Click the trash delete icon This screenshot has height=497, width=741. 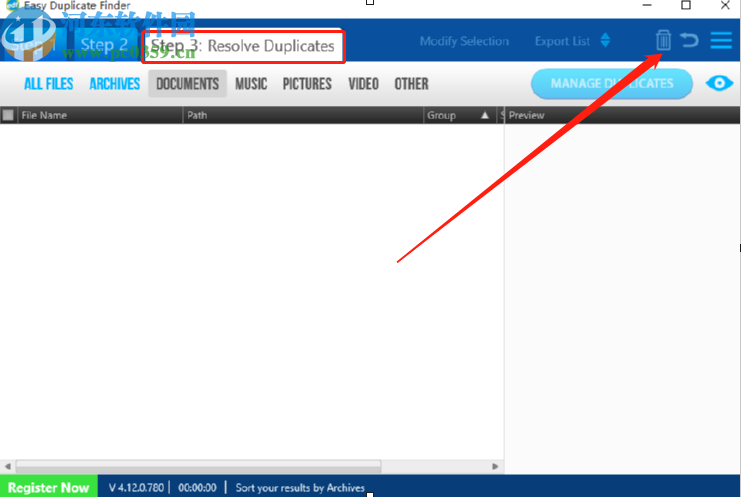pos(663,40)
